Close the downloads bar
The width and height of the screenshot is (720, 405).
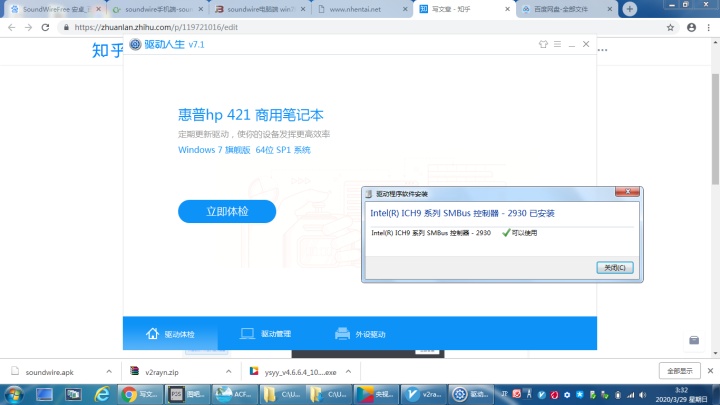pos(710,371)
